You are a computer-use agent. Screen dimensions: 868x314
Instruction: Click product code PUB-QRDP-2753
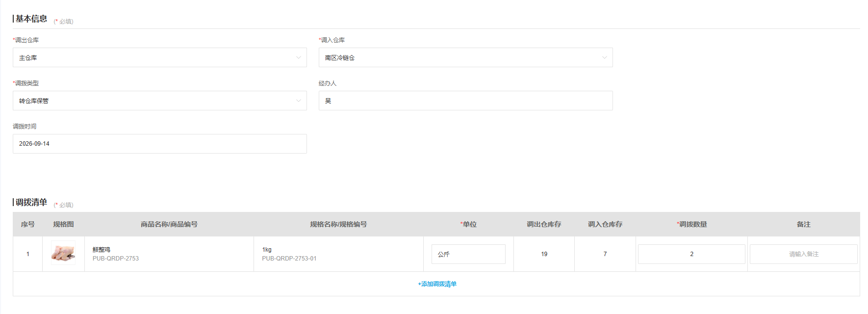[x=116, y=259]
